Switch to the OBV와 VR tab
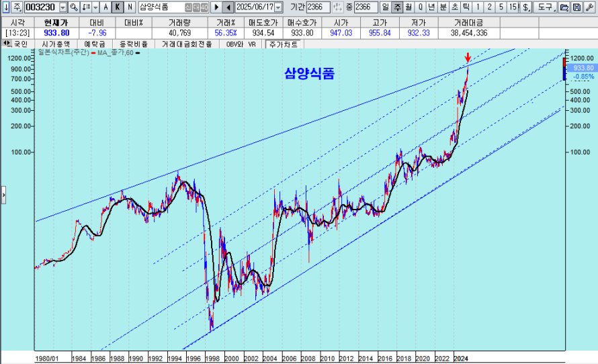 pyautogui.click(x=241, y=44)
